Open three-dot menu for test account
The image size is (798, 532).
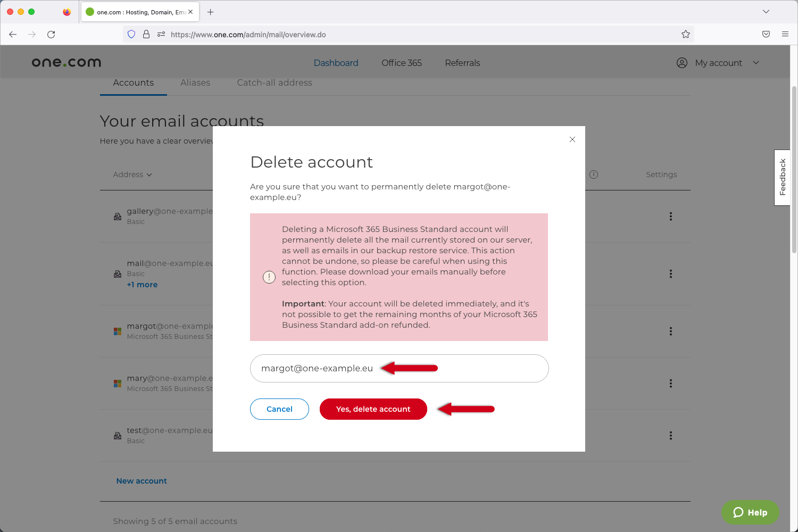pyautogui.click(x=670, y=436)
